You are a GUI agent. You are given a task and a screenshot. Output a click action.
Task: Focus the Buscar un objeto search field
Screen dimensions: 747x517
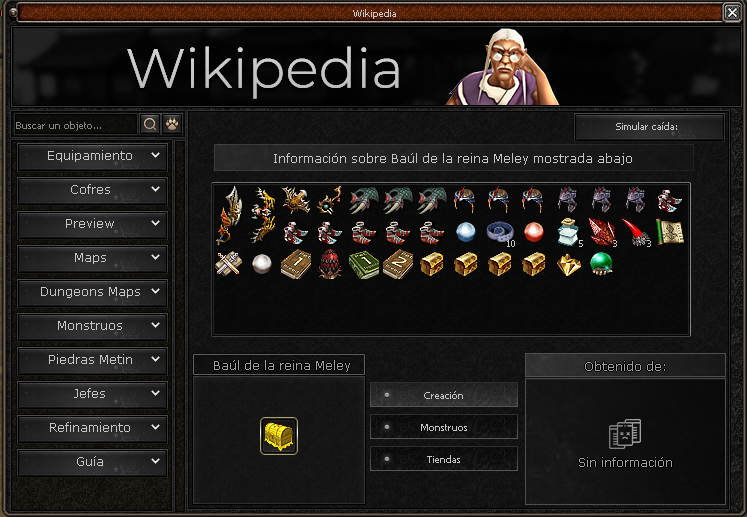(75, 125)
